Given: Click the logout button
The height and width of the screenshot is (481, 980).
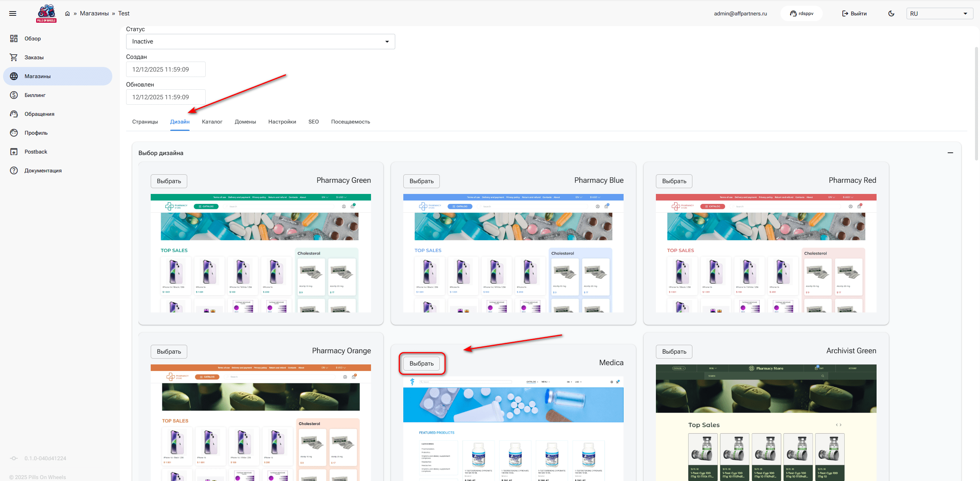Looking at the screenshot, I should point(854,13).
